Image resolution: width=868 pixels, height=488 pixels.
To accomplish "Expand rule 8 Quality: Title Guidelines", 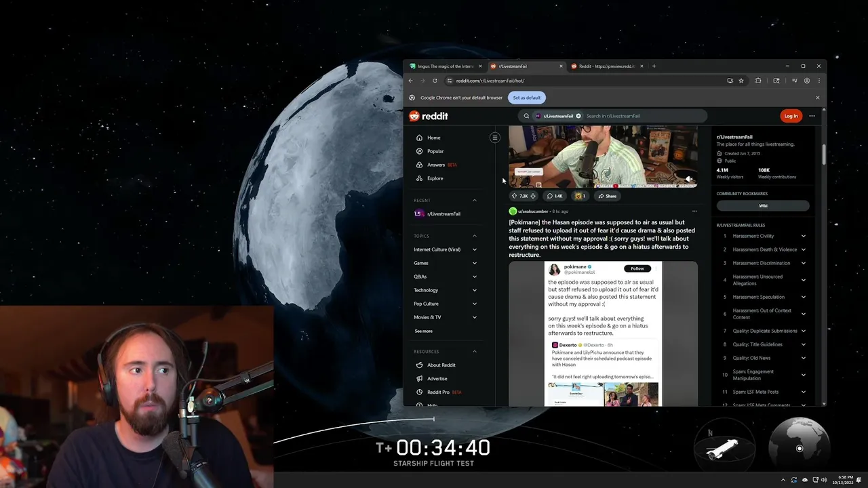I will click(x=804, y=344).
